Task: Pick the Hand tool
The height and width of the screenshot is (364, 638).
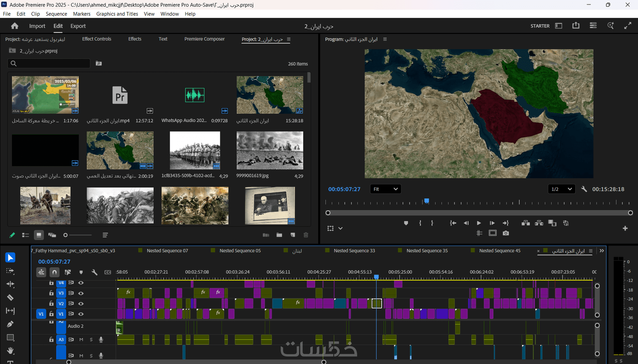Action: tap(10, 350)
